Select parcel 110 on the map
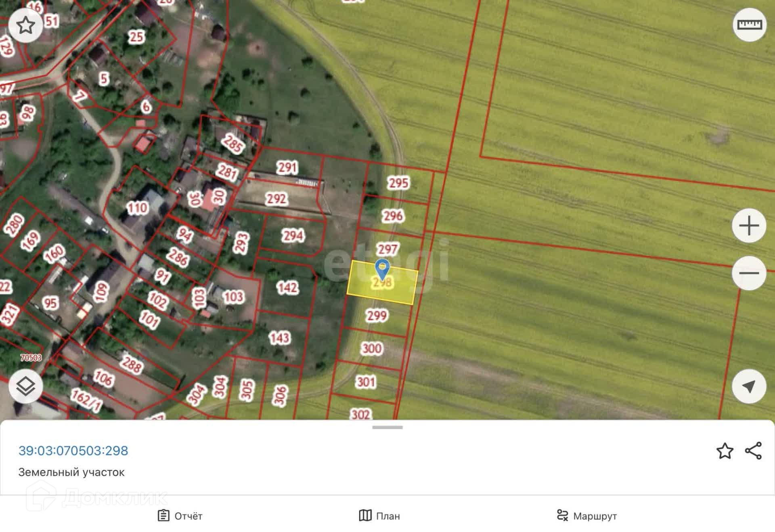The image size is (775, 532). 137,208
